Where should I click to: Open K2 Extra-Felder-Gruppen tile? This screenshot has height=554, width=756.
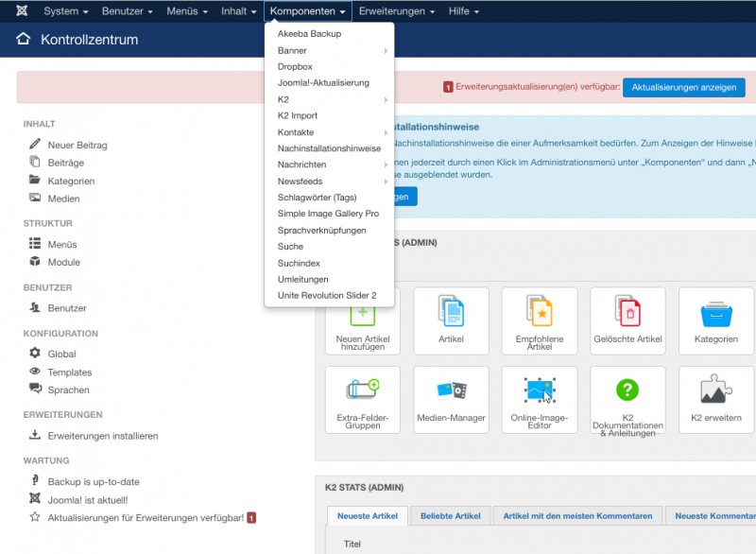(x=363, y=400)
